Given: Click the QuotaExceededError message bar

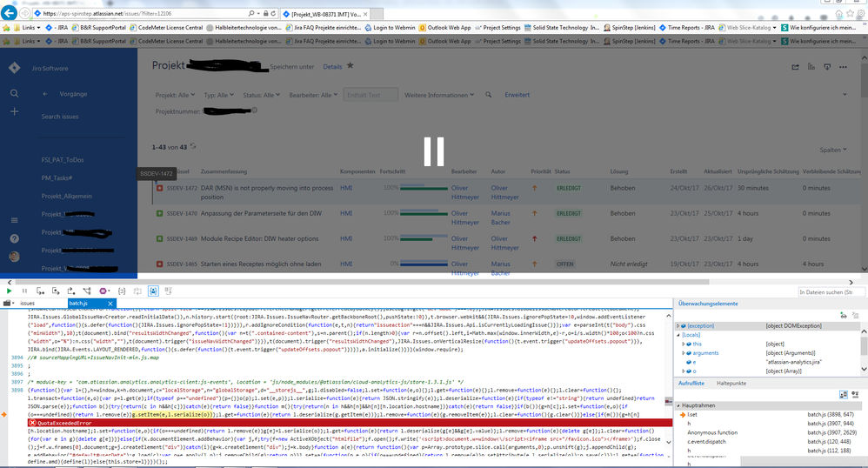Looking at the screenshot, I should [350, 423].
